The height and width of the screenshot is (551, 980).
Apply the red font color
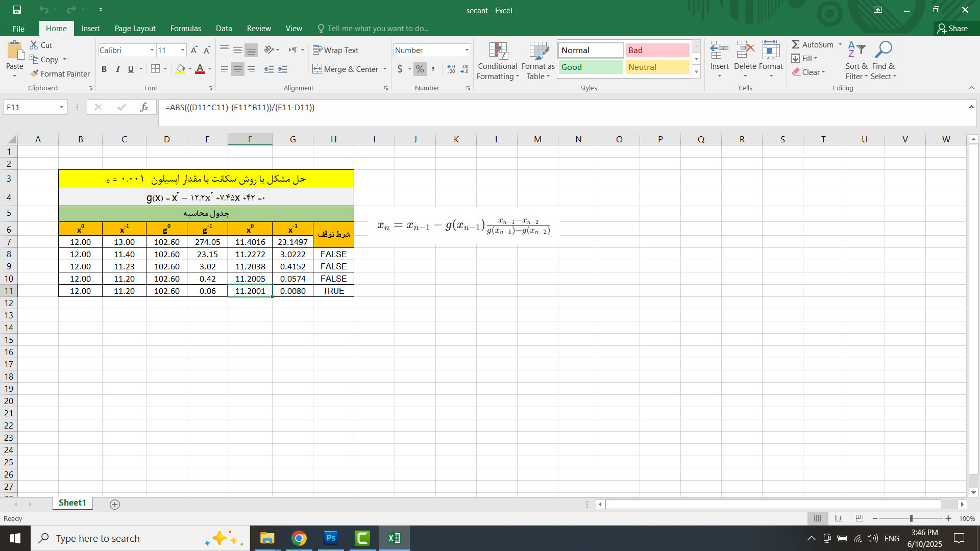pyautogui.click(x=200, y=69)
